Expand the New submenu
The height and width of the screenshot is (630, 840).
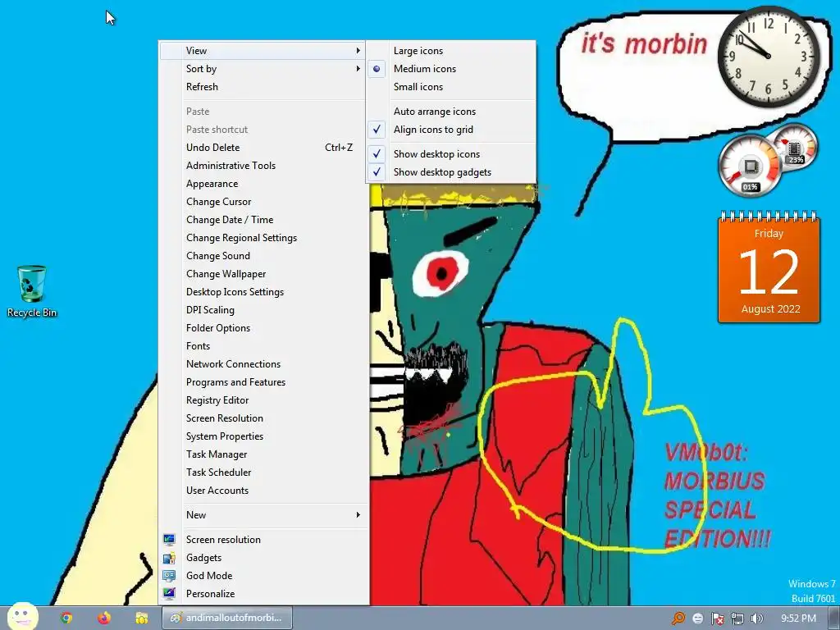click(x=262, y=515)
